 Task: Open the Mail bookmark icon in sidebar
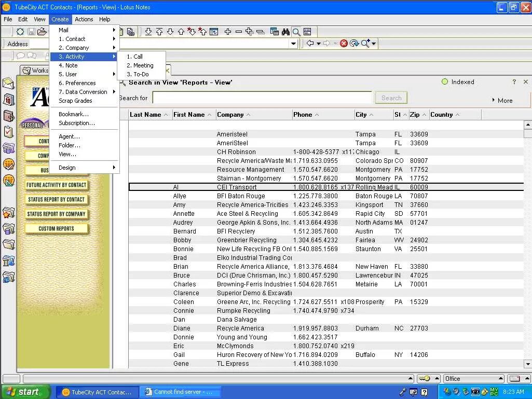click(x=8, y=83)
